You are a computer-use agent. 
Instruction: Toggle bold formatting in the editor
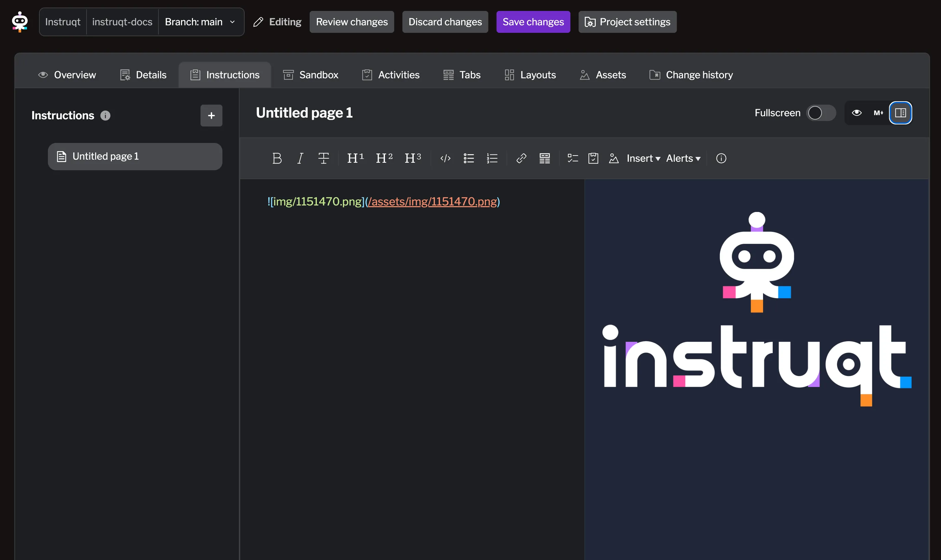[x=277, y=158]
